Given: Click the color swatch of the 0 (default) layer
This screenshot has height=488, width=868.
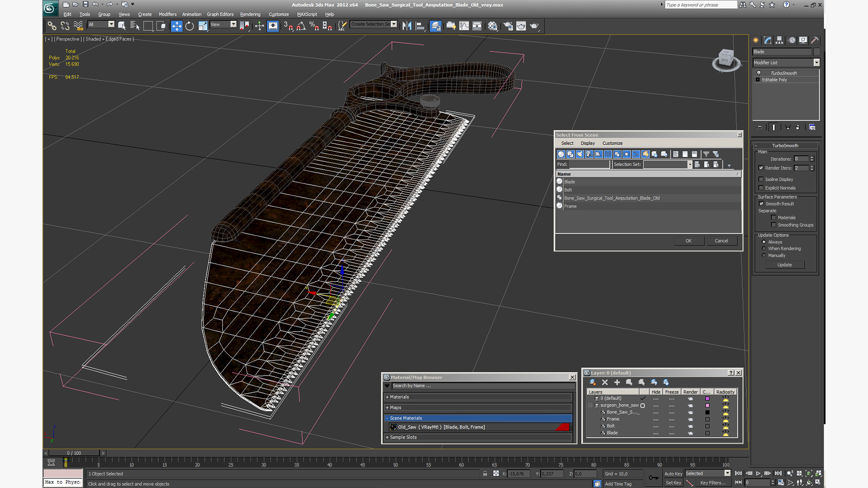Looking at the screenshot, I should click(708, 399).
